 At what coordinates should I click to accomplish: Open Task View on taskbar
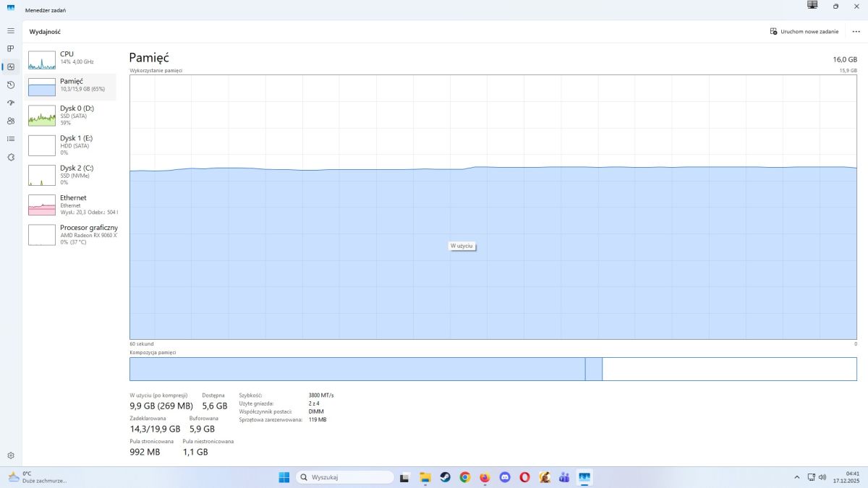tap(405, 477)
